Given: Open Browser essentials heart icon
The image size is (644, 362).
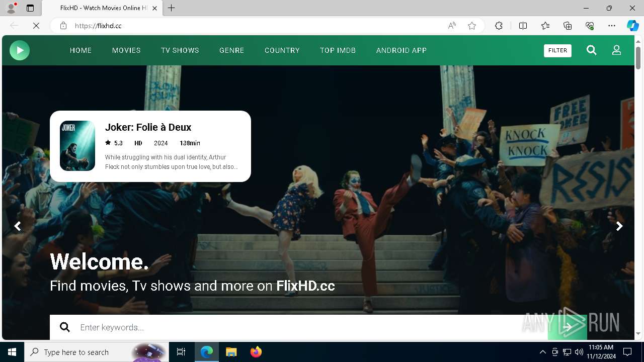Looking at the screenshot, I should pyautogui.click(x=590, y=26).
